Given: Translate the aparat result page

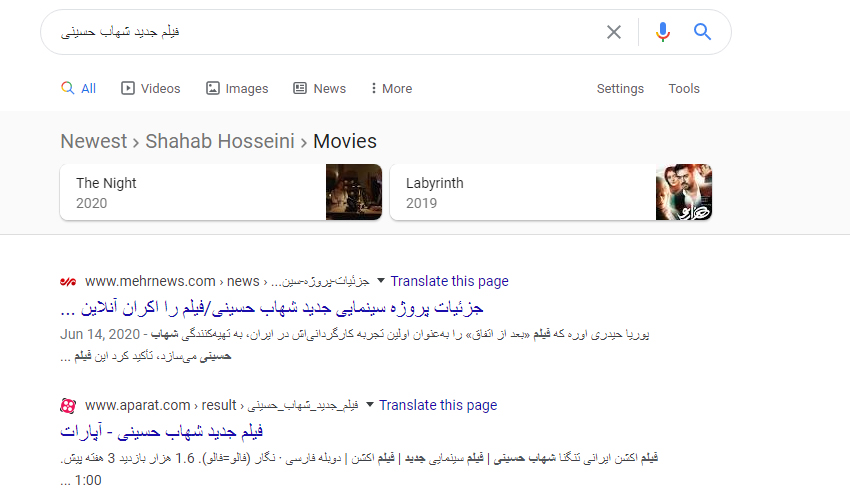Looking at the screenshot, I should (438, 406).
